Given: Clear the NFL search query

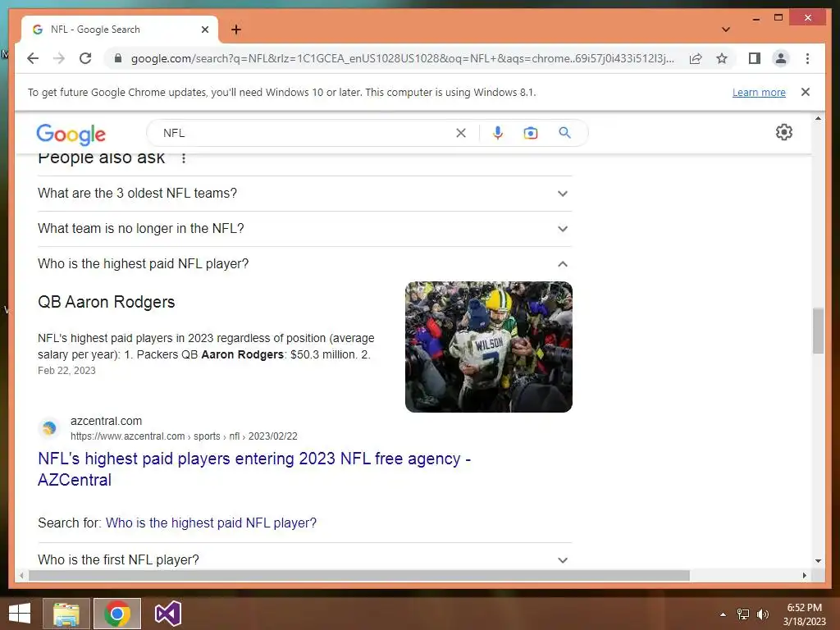Looking at the screenshot, I should click(x=461, y=133).
